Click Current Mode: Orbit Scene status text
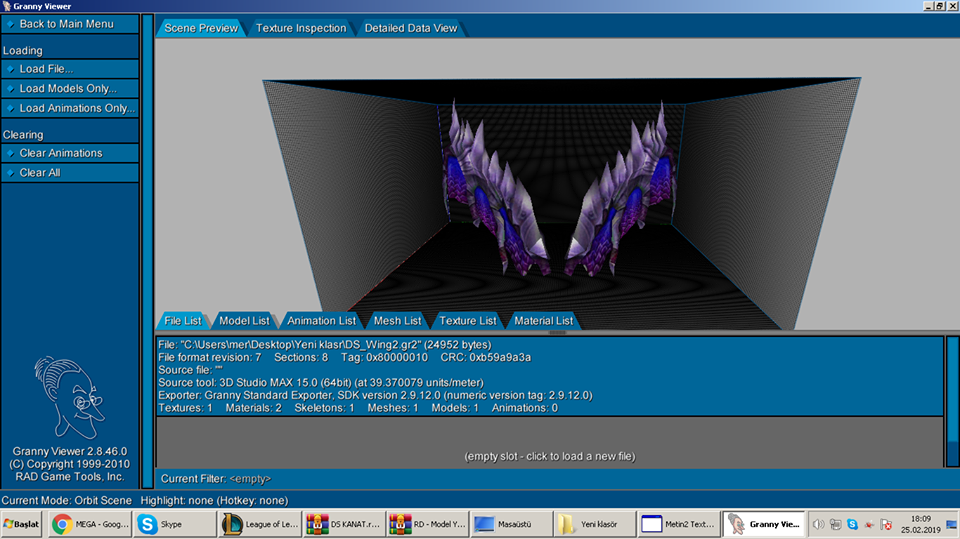This screenshot has width=960, height=539. coord(66,500)
